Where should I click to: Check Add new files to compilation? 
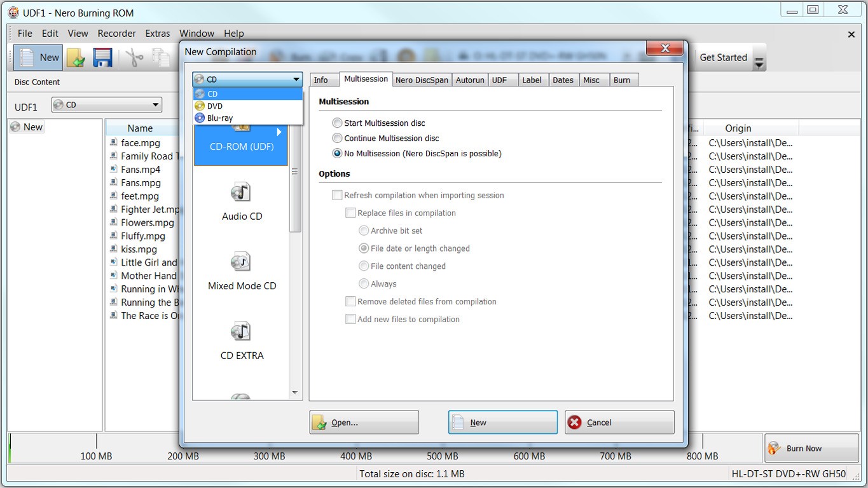coord(350,319)
